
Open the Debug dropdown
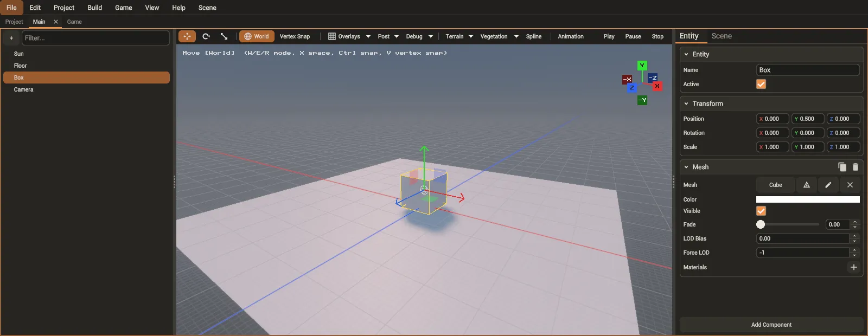tap(419, 36)
